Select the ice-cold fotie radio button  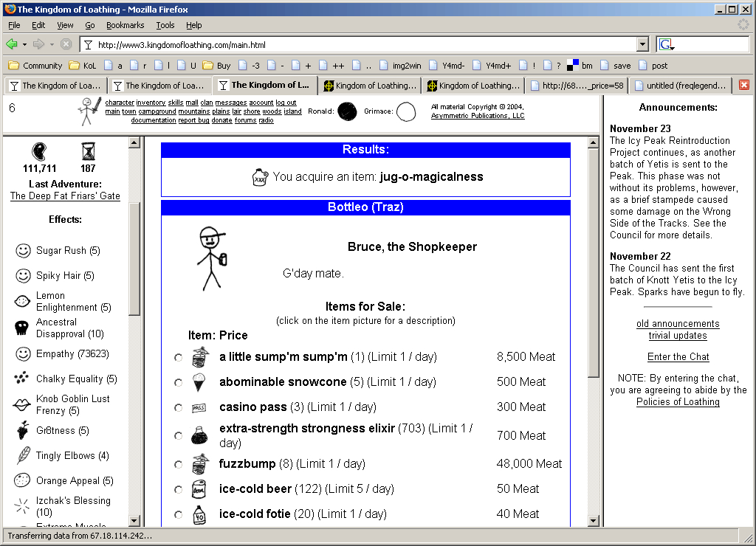[x=179, y=515]
